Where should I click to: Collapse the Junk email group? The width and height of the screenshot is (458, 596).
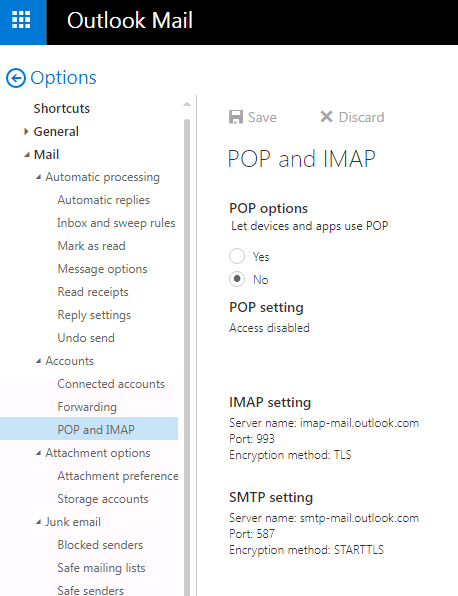point(38,522)
